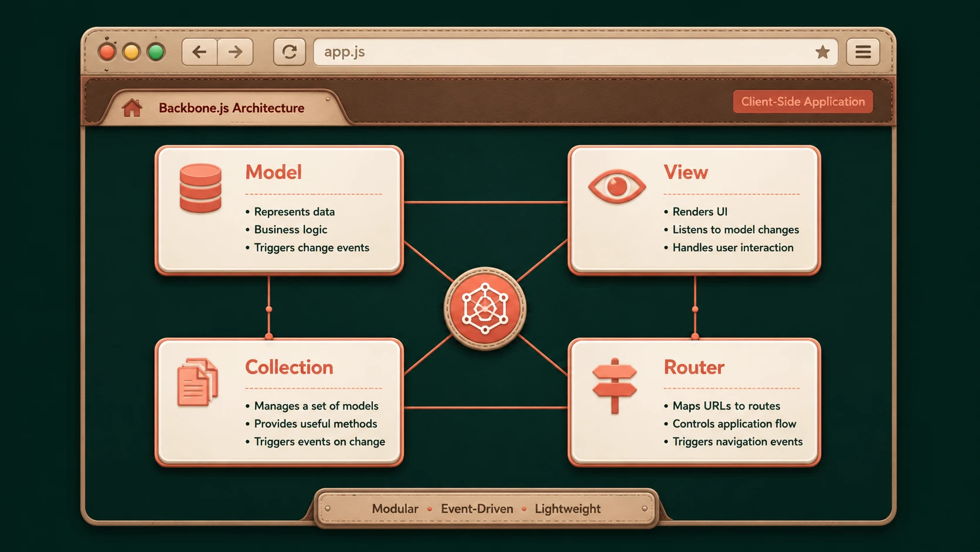Reload the page with the refresh icon
The height and width of the screenshot is (552, 980).
point(290,52)
